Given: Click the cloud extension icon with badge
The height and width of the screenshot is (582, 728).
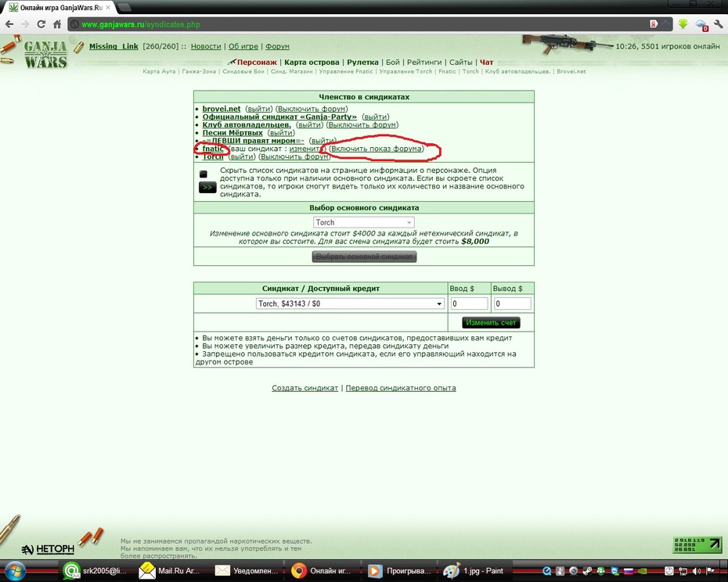Looking at the screenshot, I should click(701, 24).
